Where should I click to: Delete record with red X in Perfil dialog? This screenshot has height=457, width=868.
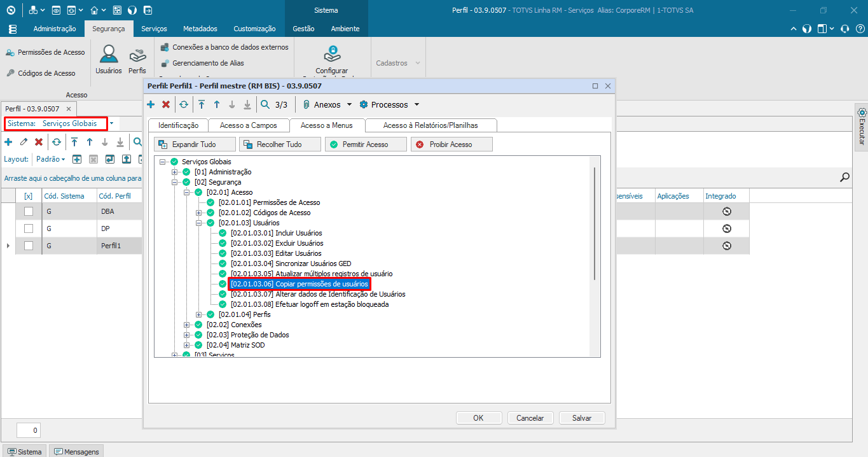click(x=166, y=104)
